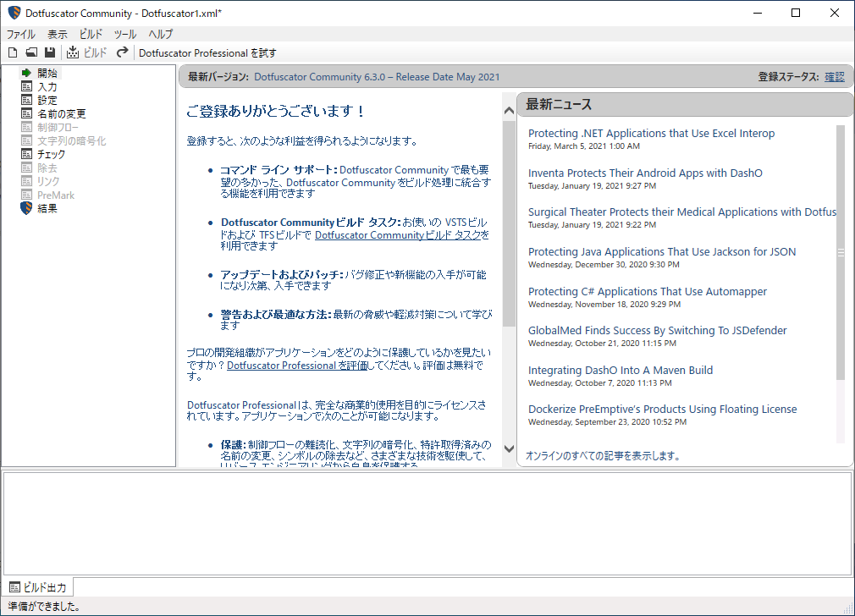Open 'Dotfuscator Community ビルド タスク' hyperlink
855x616 pixels.
(x=398, y=235)
